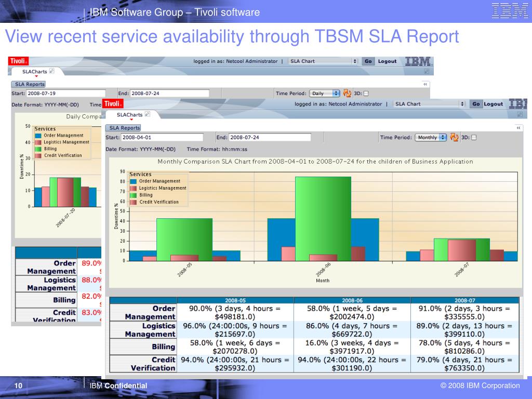This screenshot has height=399, width=532.
Task: Click Order Management blue swatch, monthly legend
Action: pos(134,181)
